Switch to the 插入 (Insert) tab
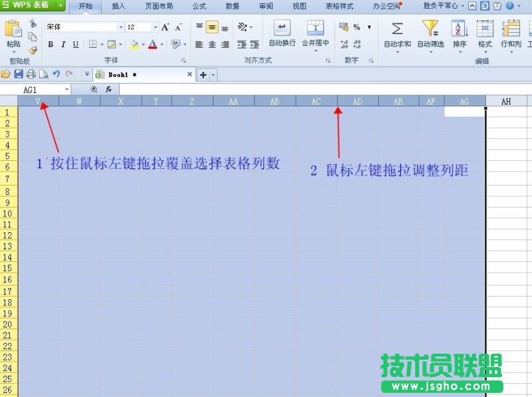The height and width of the screenshot is (397, 532). (118, 6)
